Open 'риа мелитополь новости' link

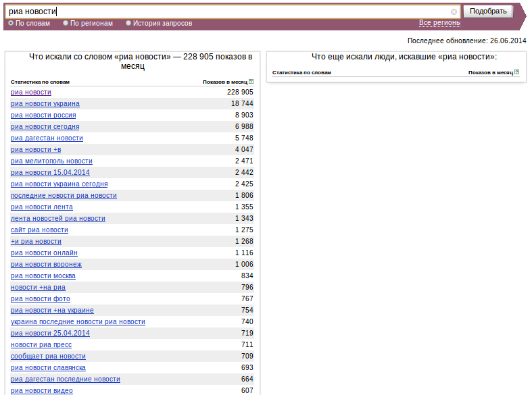tap(51, 161)
